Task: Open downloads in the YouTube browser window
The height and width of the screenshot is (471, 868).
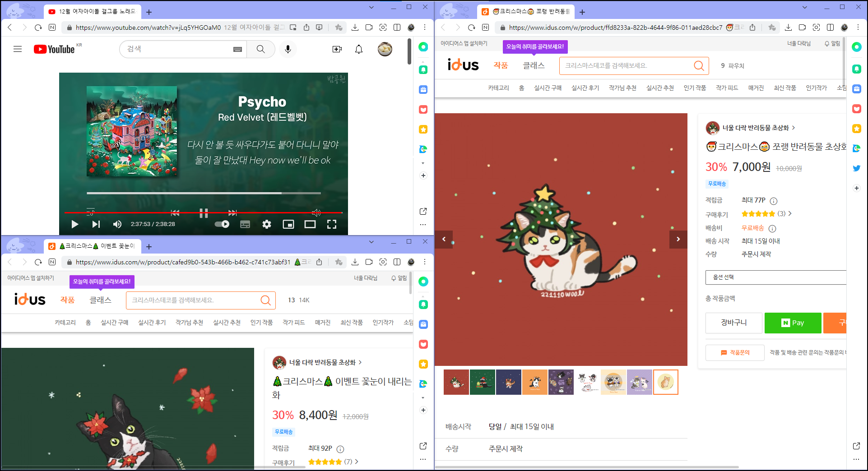Action: pos(355,28)
